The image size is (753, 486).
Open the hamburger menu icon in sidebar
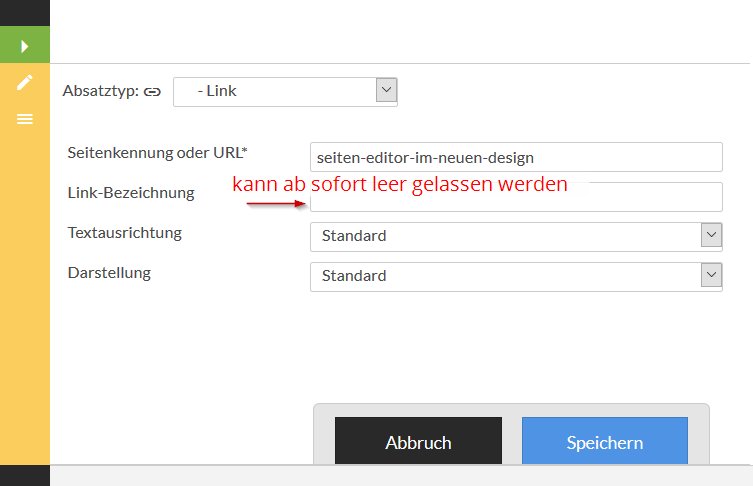pyautogui.click(x=24, y=119)
